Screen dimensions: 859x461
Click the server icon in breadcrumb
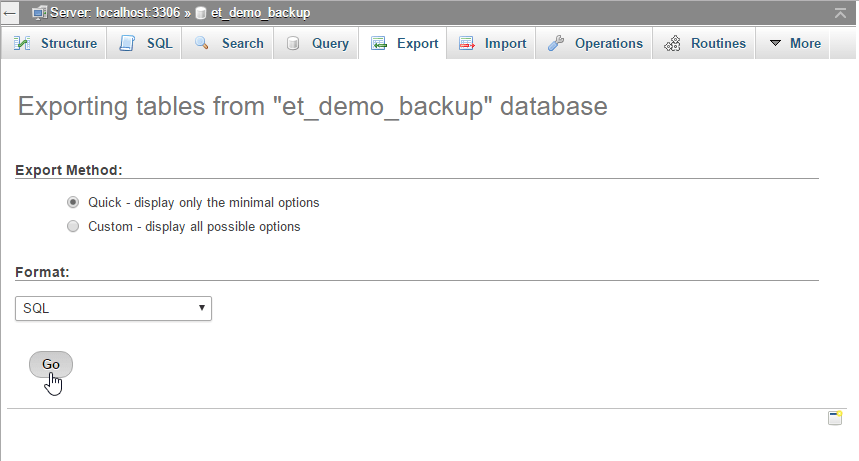[39, 13]
